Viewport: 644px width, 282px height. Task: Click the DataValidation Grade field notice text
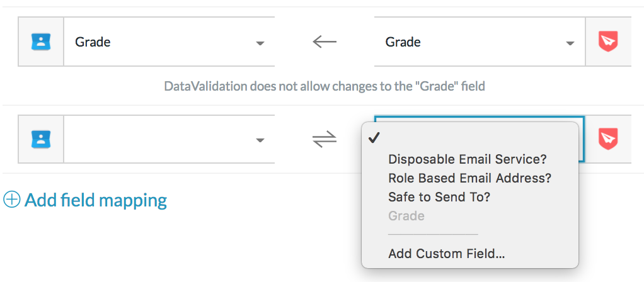325,86
